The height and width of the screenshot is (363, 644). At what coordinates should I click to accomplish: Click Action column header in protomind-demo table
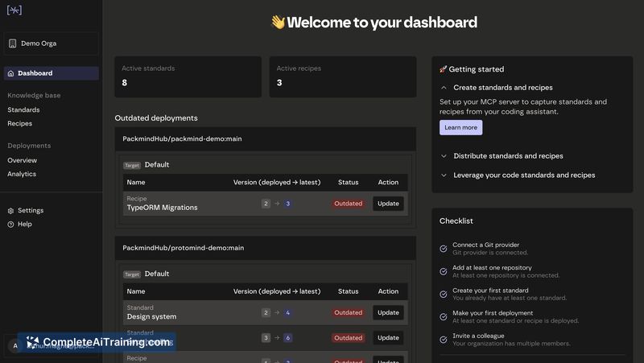388,291
